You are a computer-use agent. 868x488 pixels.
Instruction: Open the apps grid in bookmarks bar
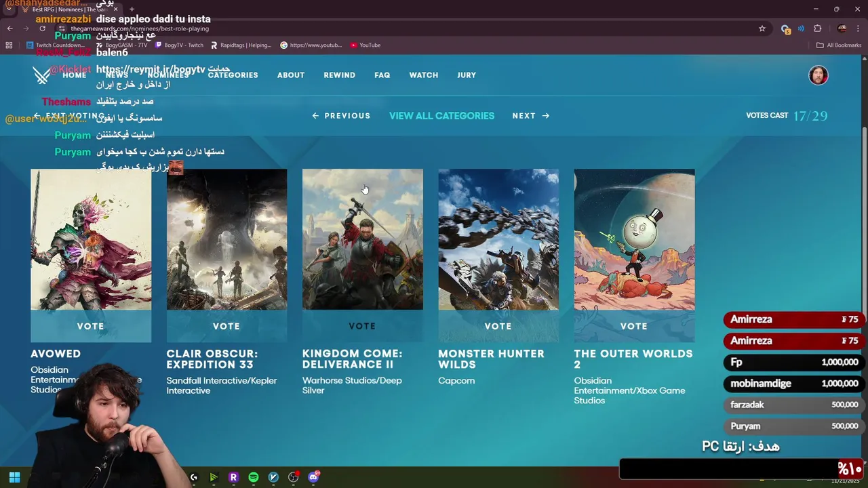point(9,45)
